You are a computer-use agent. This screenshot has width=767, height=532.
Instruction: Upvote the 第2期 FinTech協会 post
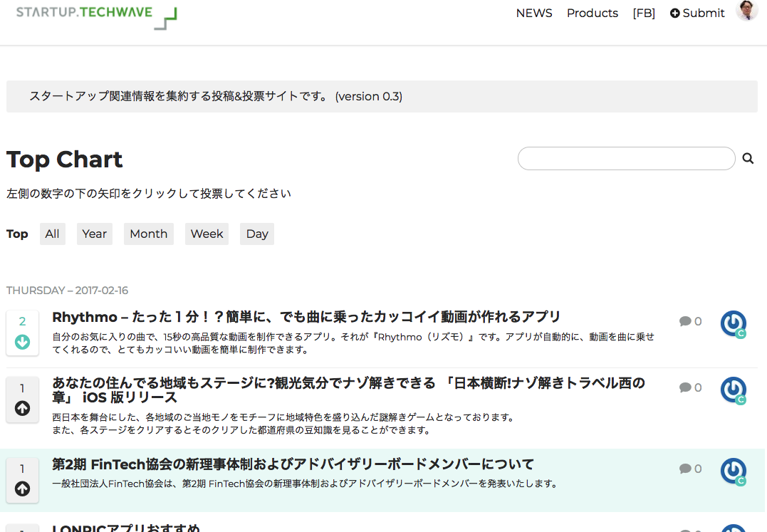[22, 489]
